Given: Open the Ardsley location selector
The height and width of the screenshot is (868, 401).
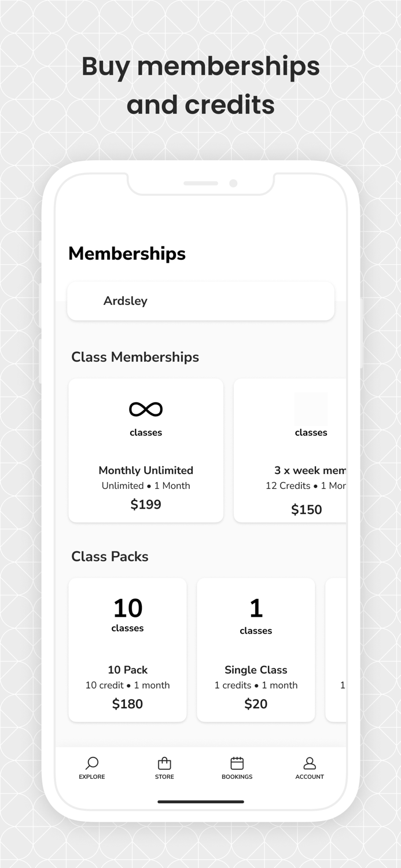Looking at the screenshot, I should [x=200, y=301].
